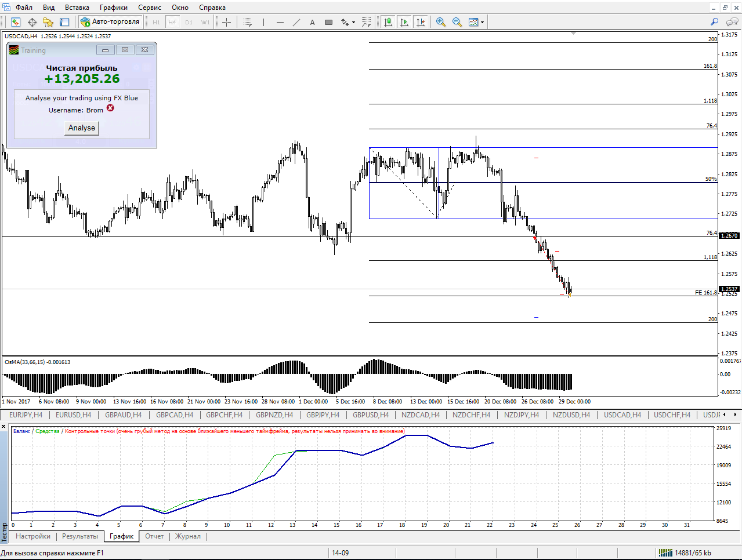
Task: Click the Analyse button
Action: tap(82, 128)
